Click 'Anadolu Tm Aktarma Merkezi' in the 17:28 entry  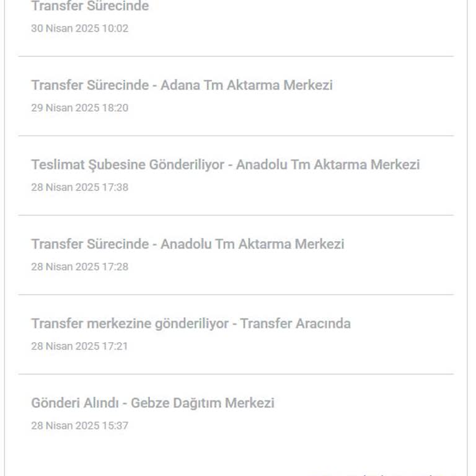[252, 244]
